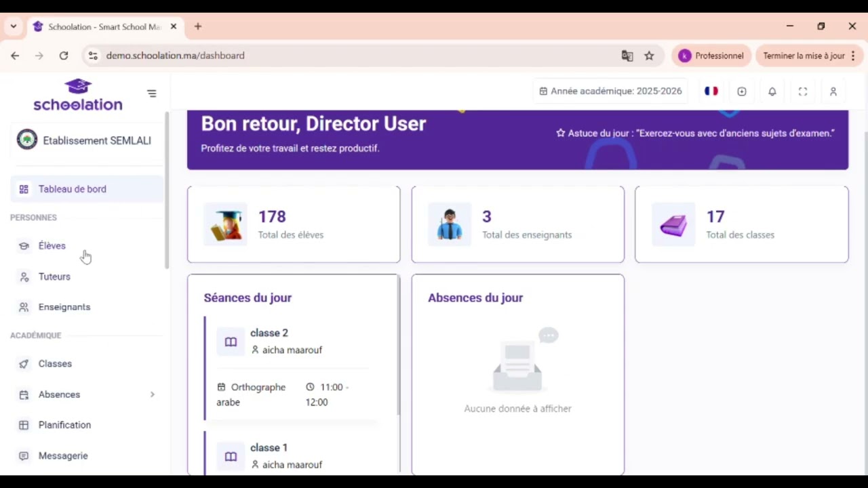Open the 17 Total des classes card

[x=741, y=224]
